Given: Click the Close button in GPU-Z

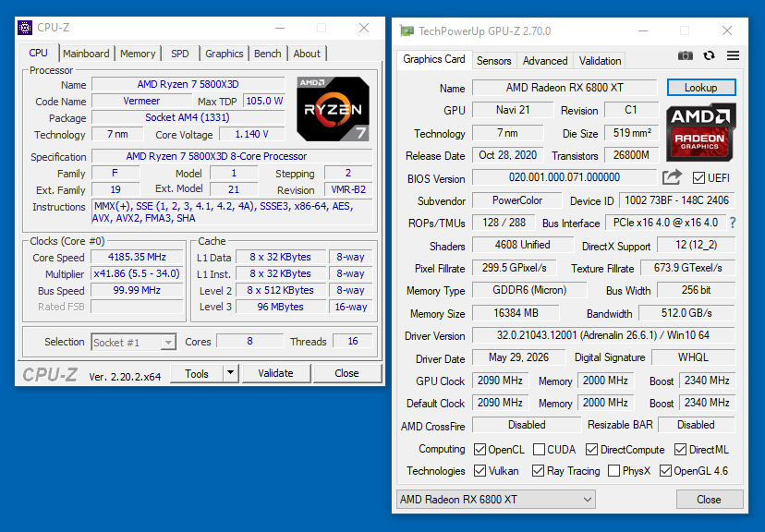Looking at the screenshot, I should pyautogui.click(x=709, y=500).
